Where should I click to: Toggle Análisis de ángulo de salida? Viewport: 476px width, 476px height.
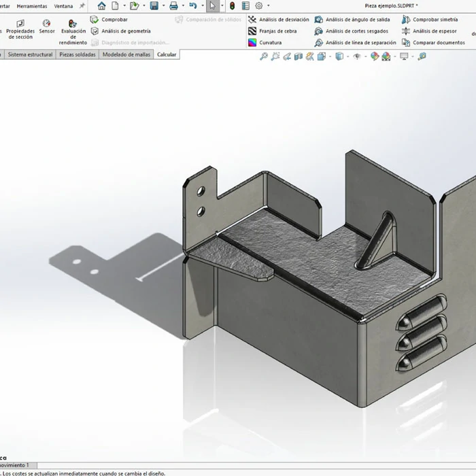352,20
